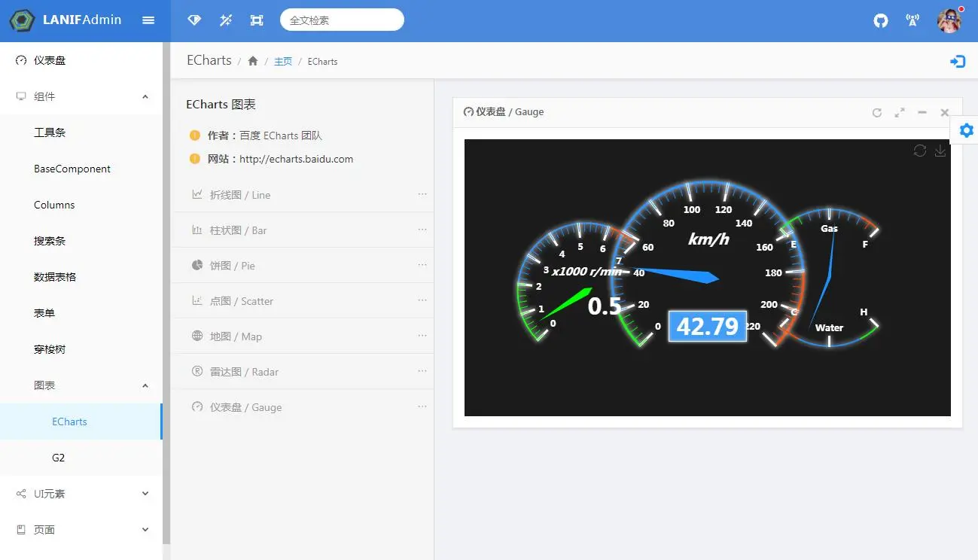The height and width of the screenshot is (560, 978).
Task: Open the user avatar menu
Action: [949, 20]
